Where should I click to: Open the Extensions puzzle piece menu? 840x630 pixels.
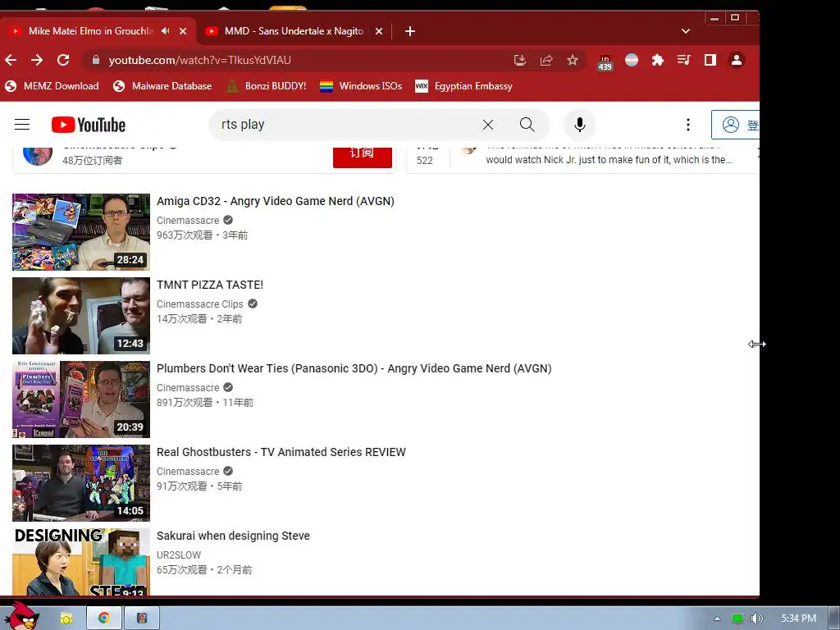(658, 60)
